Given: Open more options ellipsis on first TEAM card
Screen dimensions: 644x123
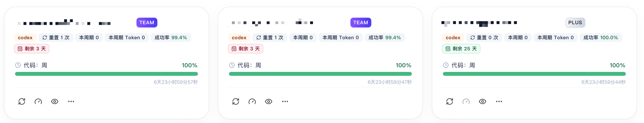Looking at the screenshot, I should click(x=71, y=101).
